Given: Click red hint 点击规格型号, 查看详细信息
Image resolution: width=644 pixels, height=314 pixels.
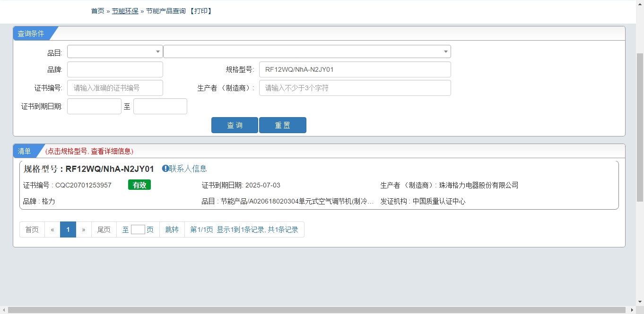Looking at the screenshot, I should [x=89, y=151].
